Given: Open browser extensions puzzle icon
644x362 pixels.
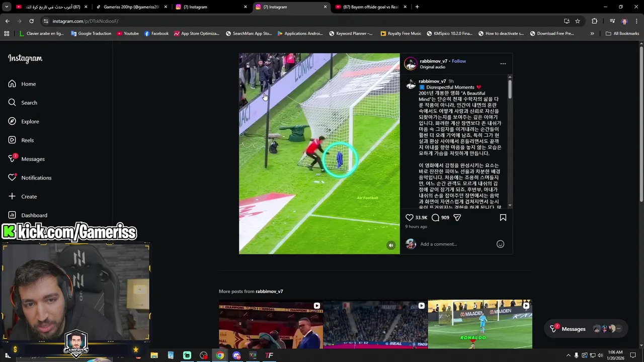Looking at the screenshot, I should 595,21.
